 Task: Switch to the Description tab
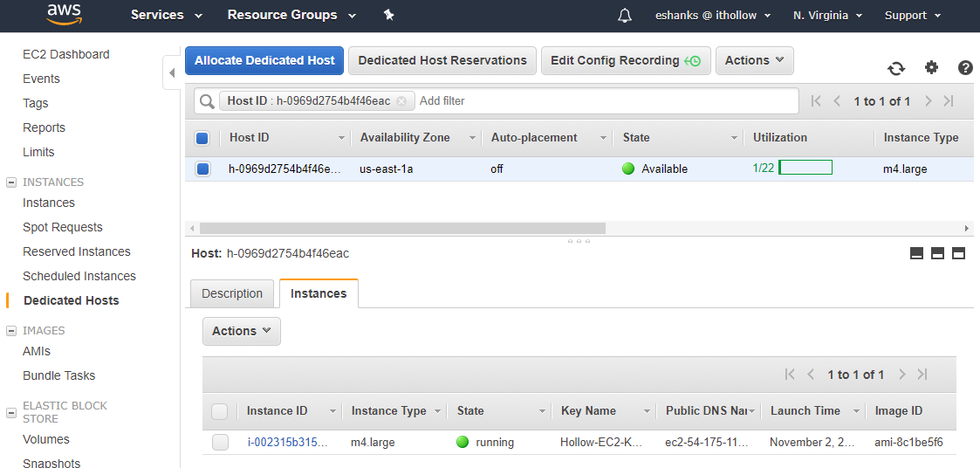click(232, 294)
